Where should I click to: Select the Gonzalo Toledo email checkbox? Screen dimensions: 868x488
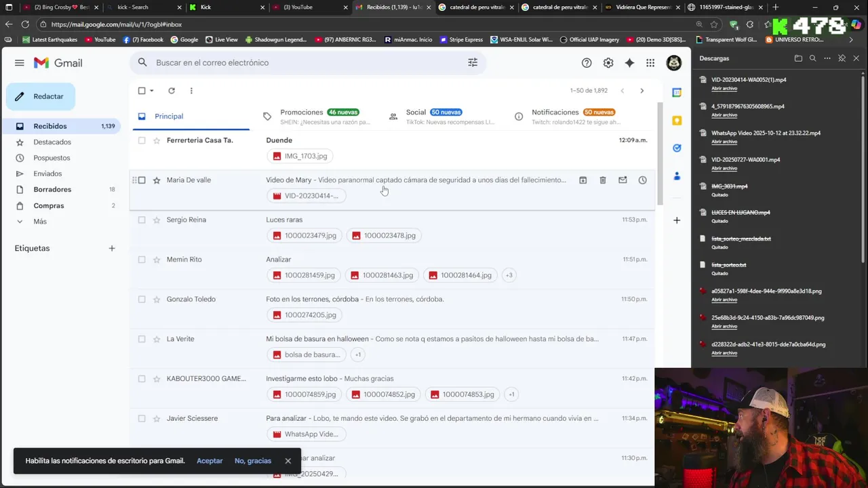pyautogui.click(x=142, y=299)
